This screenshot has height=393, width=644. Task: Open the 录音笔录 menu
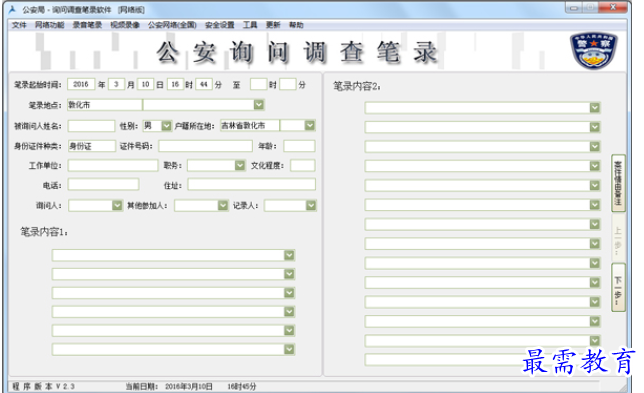click(x=87, y=25)
